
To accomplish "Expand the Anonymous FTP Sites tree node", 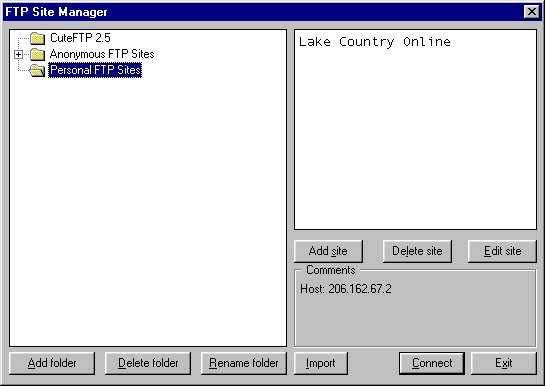I will [x=18, y=55].
